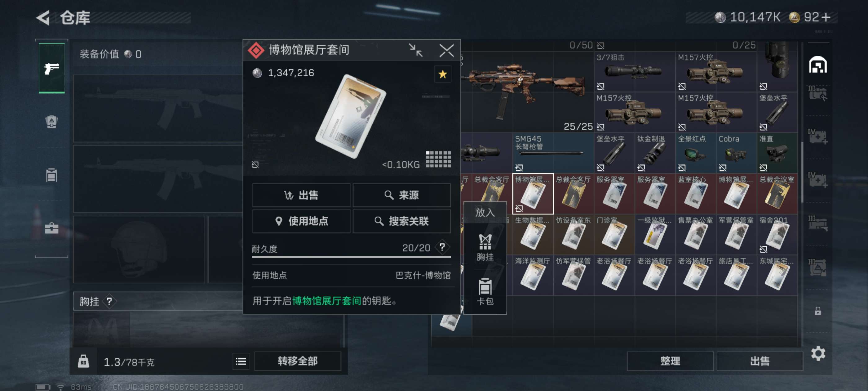Toggle the favorite star on the key card
This screenshot has width=868, height=391.
pyautogui.click(x=442, y=74)
